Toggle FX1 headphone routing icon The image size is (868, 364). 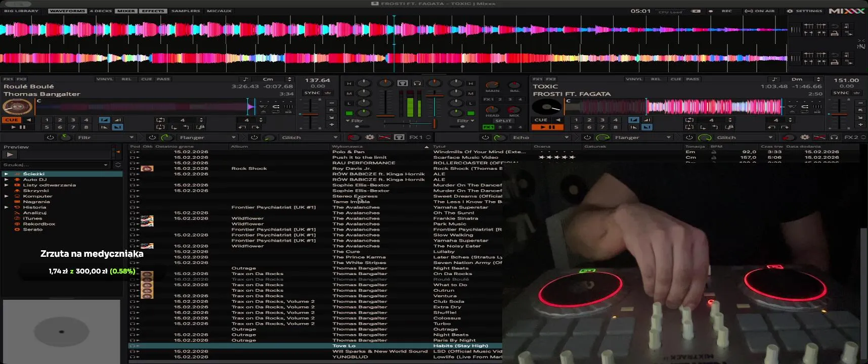pyautogui.click(x=399, y=138)
